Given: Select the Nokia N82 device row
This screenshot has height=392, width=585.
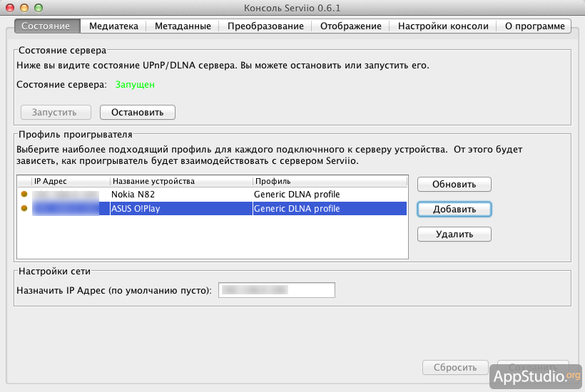Looking at the screenshot, I should [x=181, y=195].
